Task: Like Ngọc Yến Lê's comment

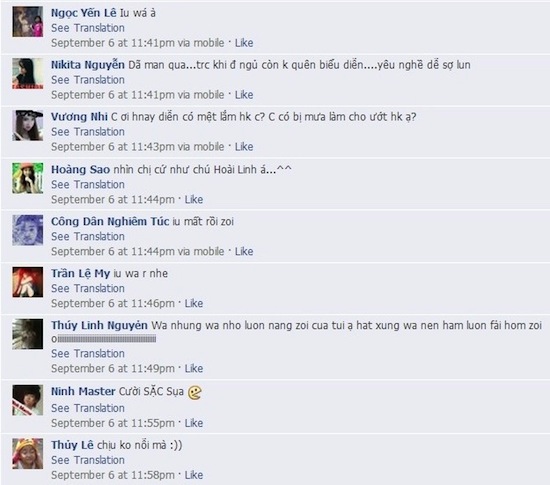Action: (244, 43)
